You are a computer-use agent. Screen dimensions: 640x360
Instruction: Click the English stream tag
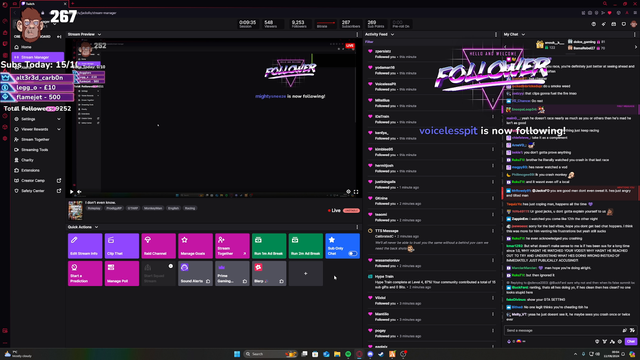point(173,208)
